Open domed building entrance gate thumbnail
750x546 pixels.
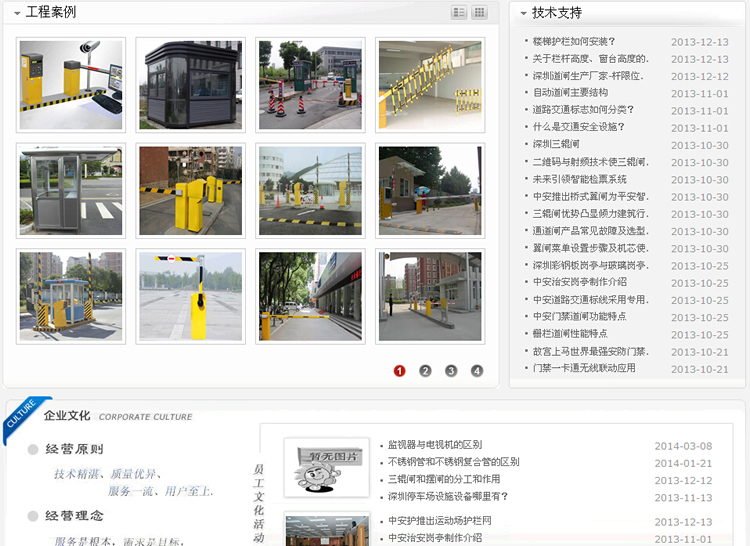coord(310,190)
